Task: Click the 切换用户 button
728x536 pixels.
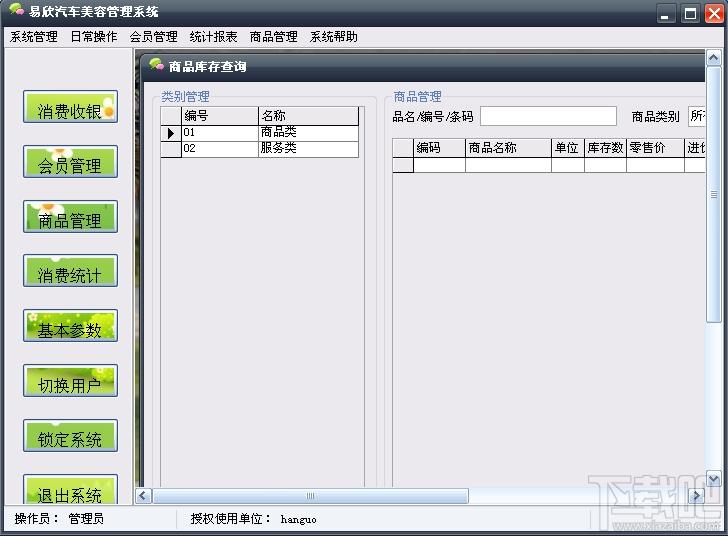Action: 70,380
